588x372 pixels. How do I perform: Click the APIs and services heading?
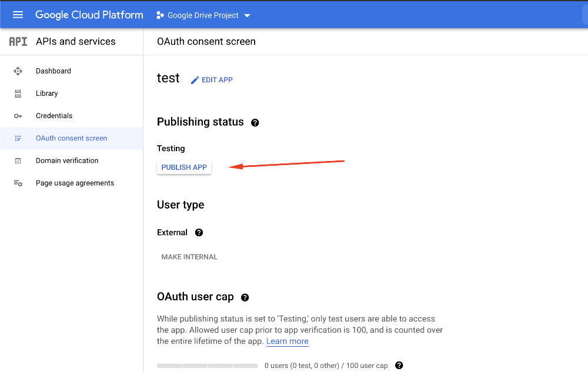point(76,42)
